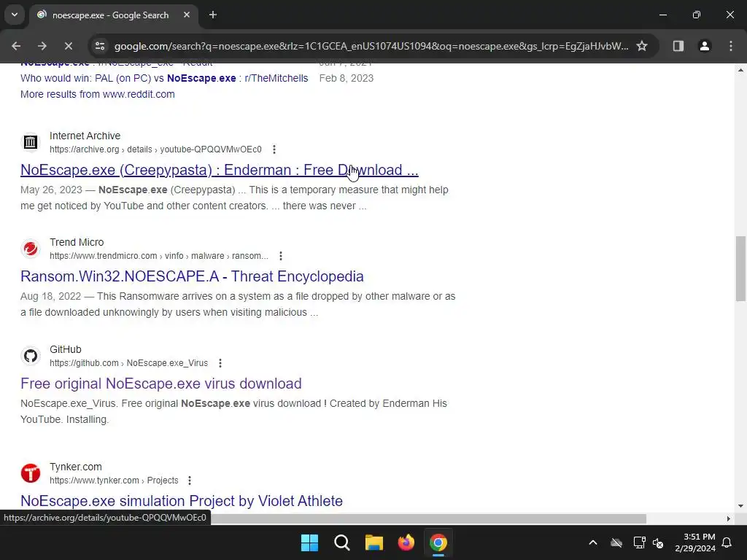Open More results from www.reddit.com
This screenshot has height=560, width=747.
98,94
